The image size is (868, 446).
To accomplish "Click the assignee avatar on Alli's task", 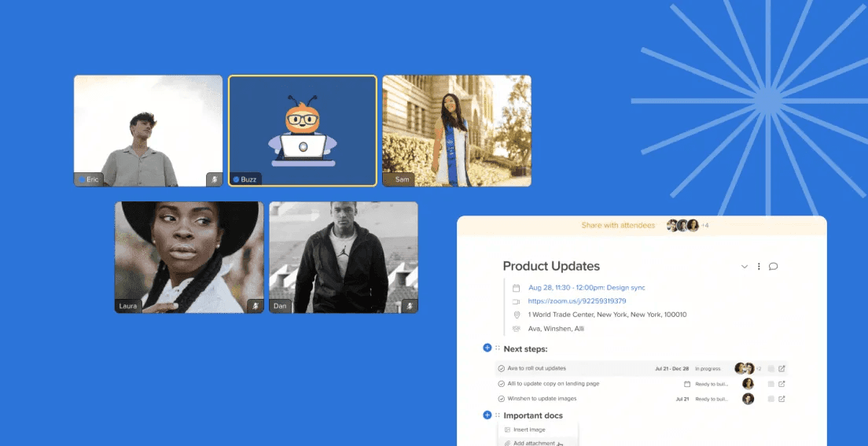I will click(x=748, y=383).
